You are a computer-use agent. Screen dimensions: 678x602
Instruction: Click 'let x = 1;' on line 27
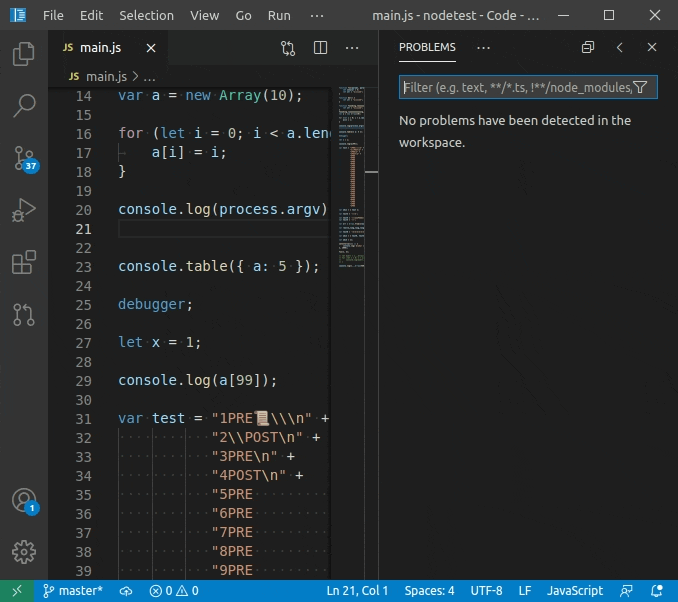pos(160,343)
